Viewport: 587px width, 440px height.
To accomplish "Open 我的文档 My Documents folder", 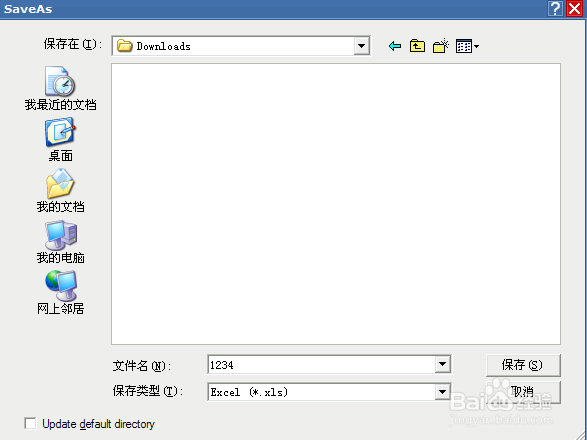I will (x=61, y=191).
